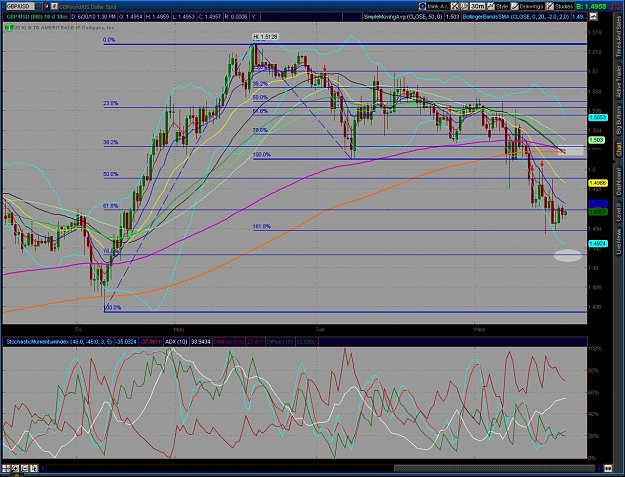The image size is (625, 477).
Task: Click the think A.I. circular icon
Action: click(x=423, y=6)
